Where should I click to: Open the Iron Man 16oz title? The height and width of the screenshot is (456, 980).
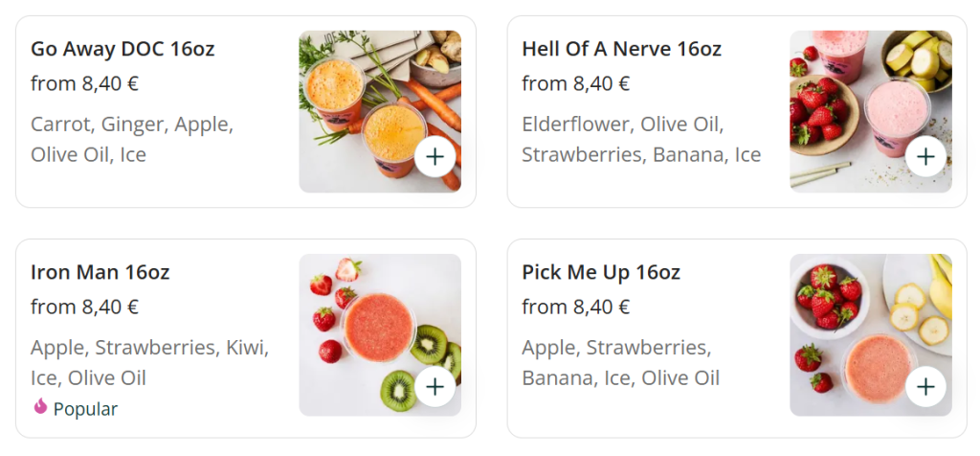[x=100, y=272]
